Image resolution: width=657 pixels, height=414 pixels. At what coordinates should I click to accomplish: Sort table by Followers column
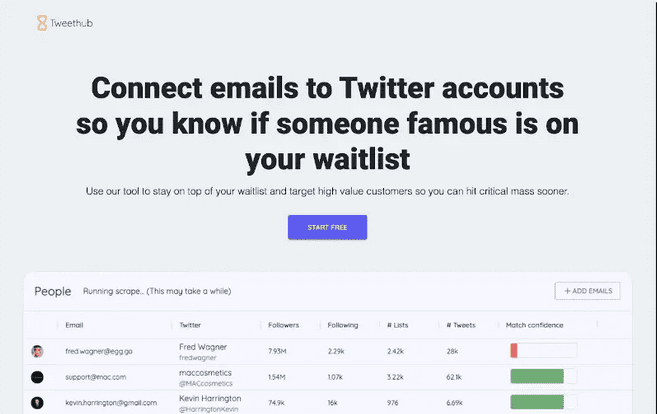pyautogui.click(x=284, y=325)
